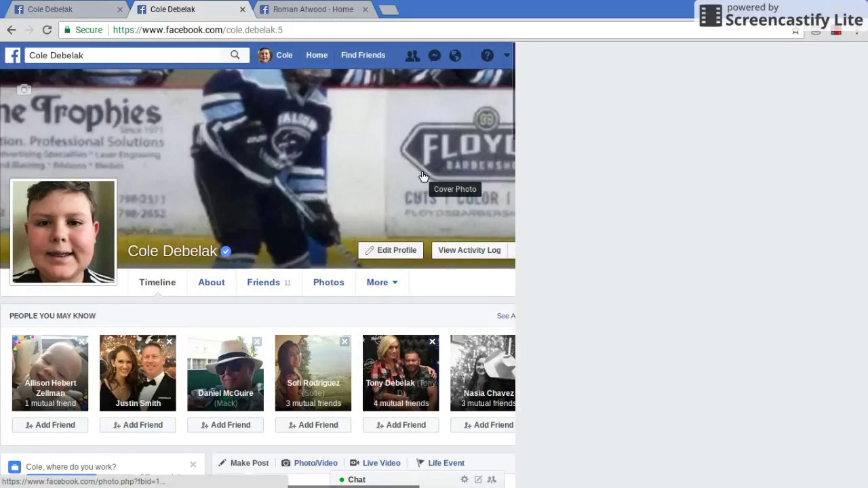Dismiss Justin Smith suggestion
This screenshot has width=868, height=488.
[170, 342]
